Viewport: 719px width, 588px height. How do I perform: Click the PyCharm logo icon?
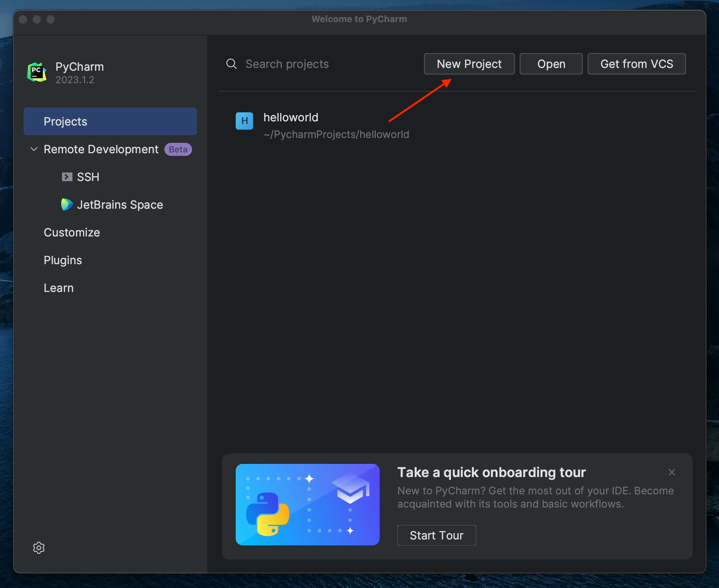pos(37,72)
